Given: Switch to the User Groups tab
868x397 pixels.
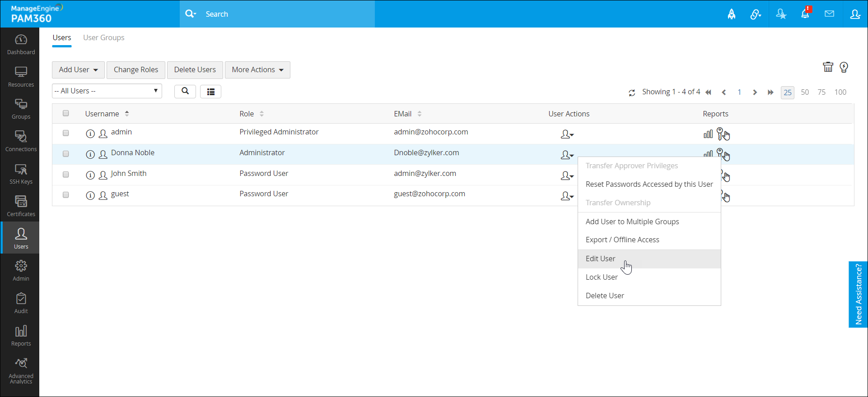Looking at the screenshot, I should point(103,38).
